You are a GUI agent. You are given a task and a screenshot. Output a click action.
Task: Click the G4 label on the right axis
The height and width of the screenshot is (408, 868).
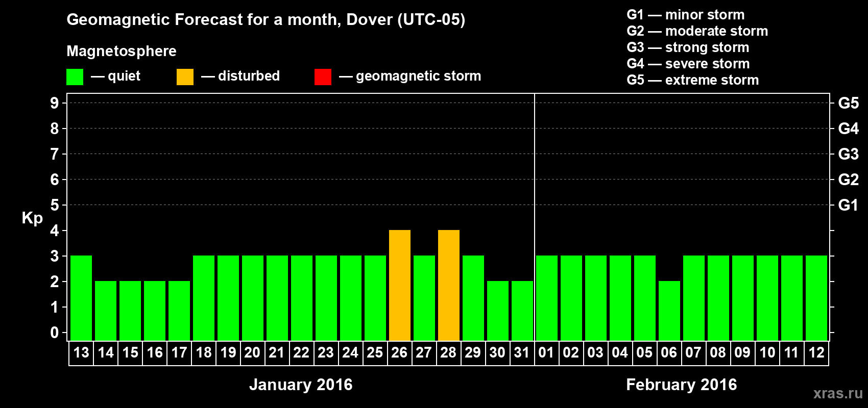point(849,129)
